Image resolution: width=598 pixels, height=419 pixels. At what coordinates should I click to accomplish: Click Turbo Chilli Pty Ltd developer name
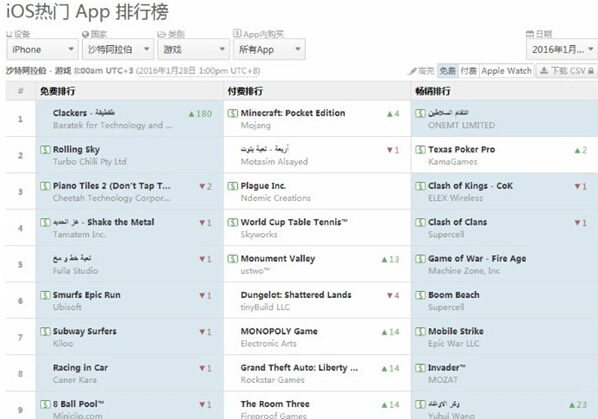[90, 162]
